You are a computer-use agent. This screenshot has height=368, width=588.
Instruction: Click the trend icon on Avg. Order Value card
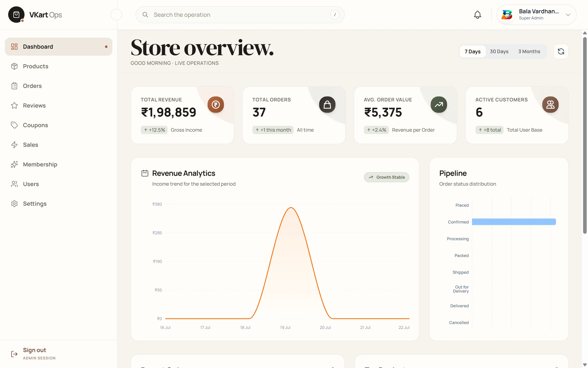pos(439,105)
